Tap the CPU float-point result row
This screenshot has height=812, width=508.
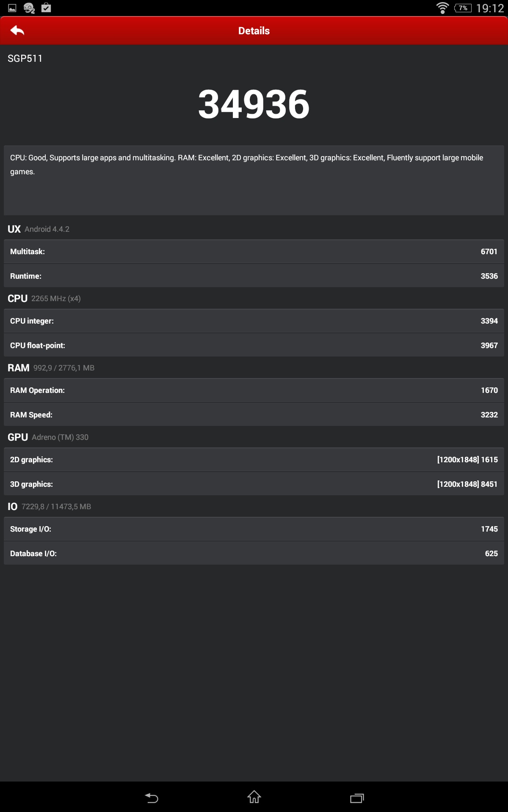pos(254,346)
